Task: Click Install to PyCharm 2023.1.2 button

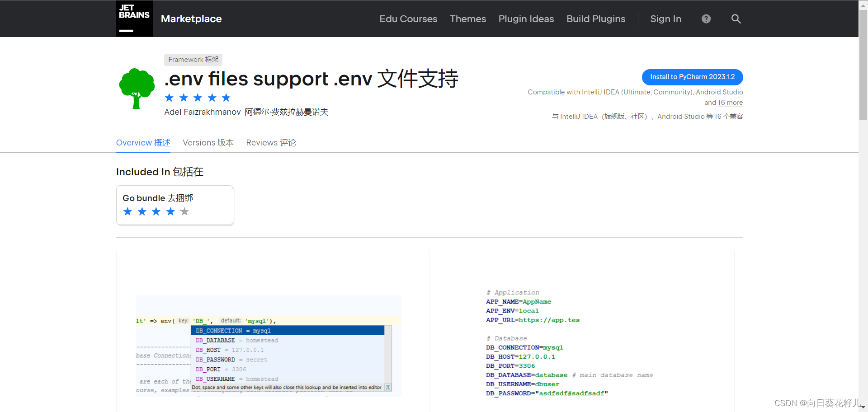Action: 692,77
